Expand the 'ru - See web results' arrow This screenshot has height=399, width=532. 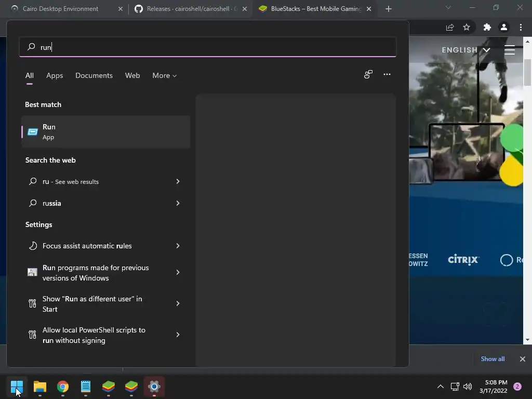tap(178, 181)
